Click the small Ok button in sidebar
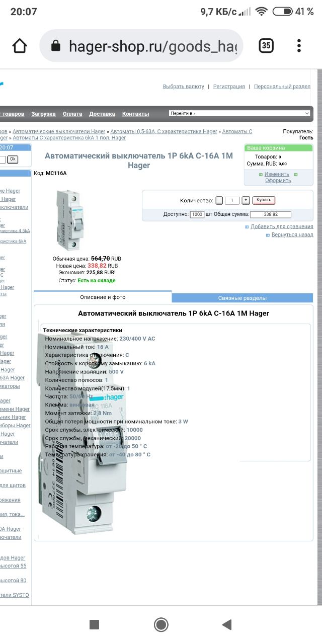The image size is (322, 644). pyautogui.click(x=13, y=159)
